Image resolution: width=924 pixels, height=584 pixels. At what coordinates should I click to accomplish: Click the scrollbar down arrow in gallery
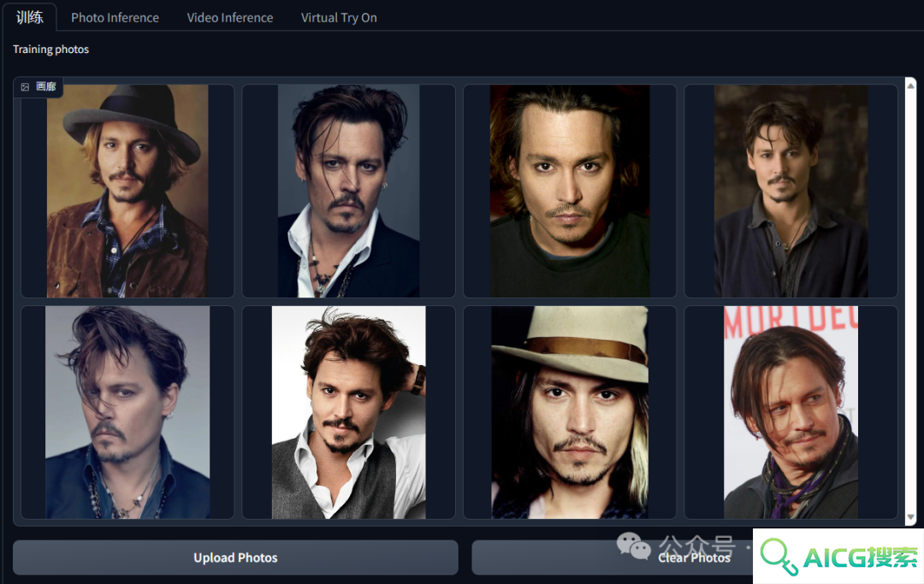click(910, 517)
